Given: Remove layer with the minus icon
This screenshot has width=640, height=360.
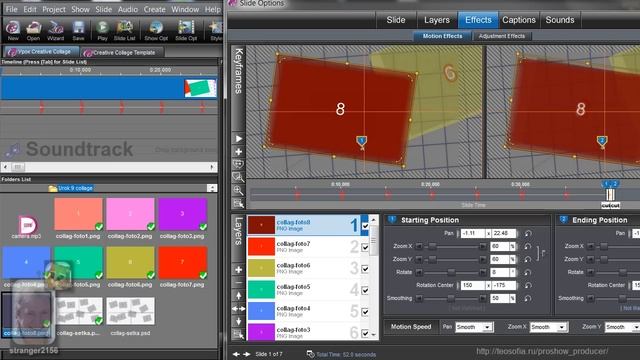Looking at the screenshot, I should 239,282.
